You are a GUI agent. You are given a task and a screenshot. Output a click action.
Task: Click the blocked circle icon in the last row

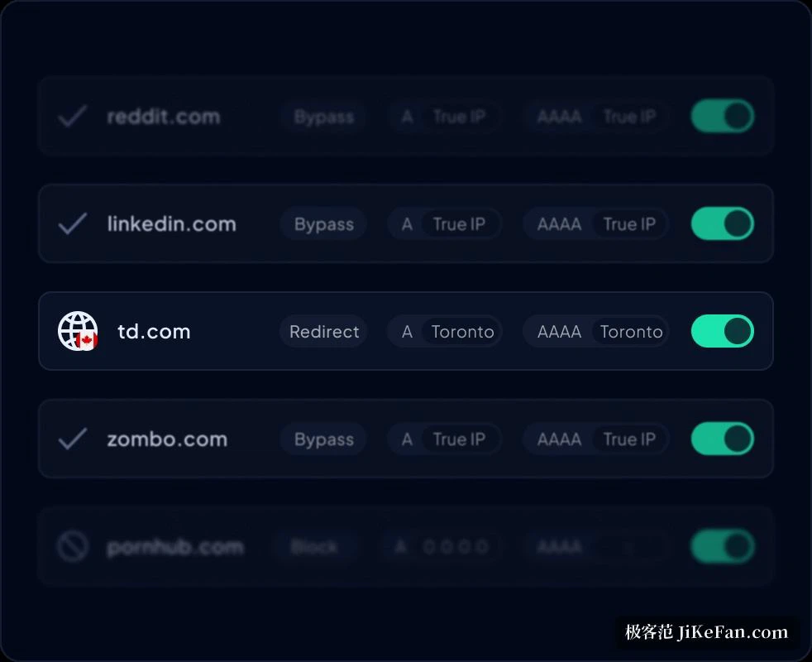72,546
